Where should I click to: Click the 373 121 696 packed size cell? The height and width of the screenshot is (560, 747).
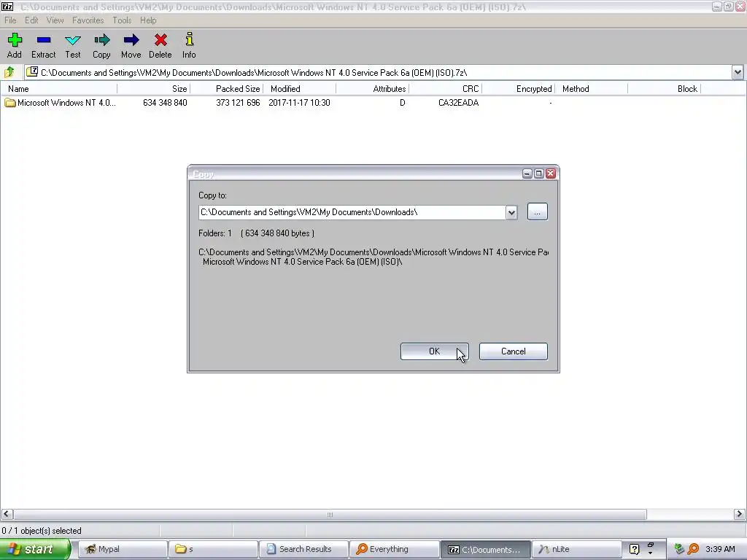238,102
